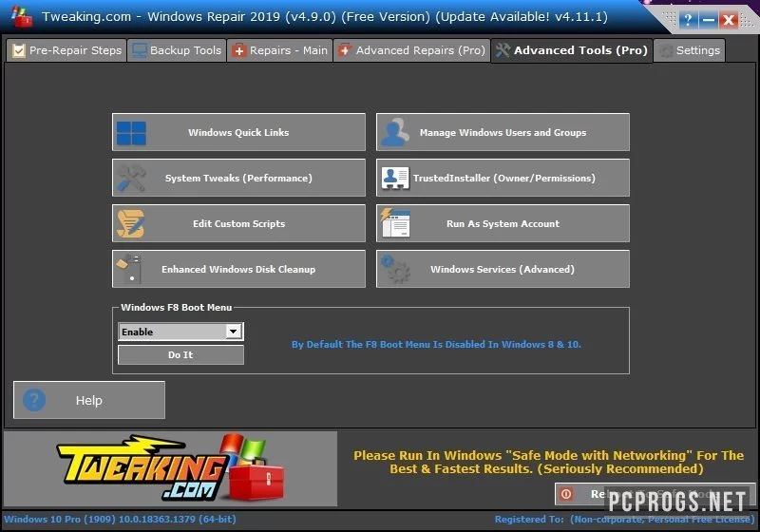Click the Windows logo icon on Quick Links
Screen dimensions: 760x532
pos(131,132)
